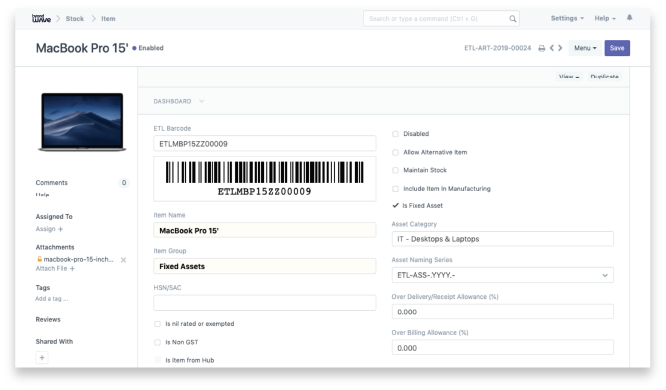Click the Item Name field

[265, 230]
